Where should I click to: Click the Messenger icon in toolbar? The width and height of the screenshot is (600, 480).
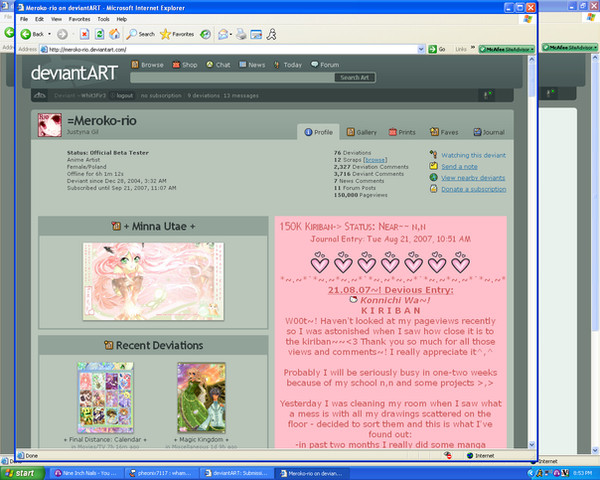tap(272, 34)
